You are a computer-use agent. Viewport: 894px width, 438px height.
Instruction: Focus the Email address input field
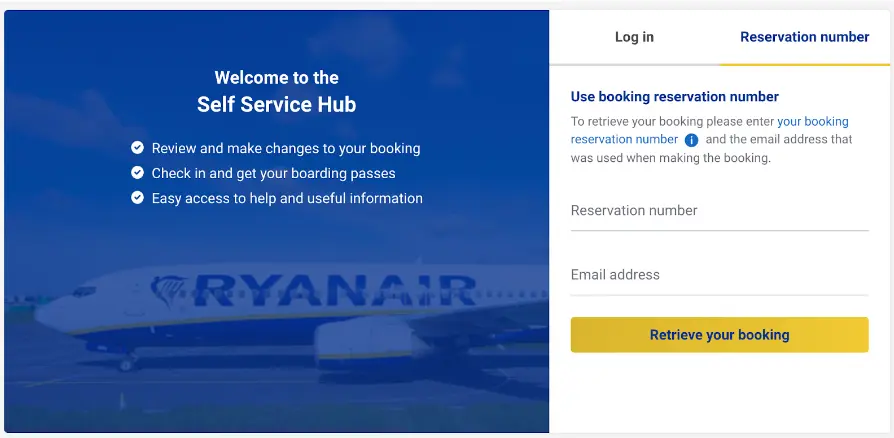pyautogui.click(x=720, y=275)
